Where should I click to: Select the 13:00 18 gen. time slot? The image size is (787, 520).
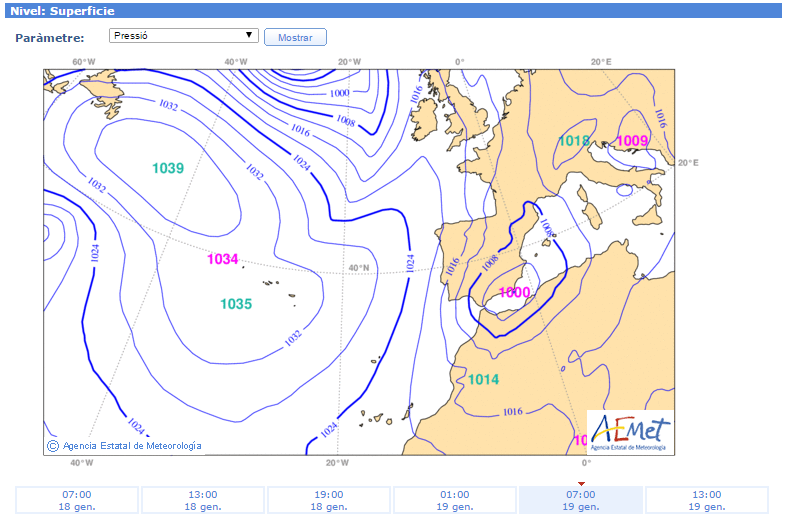coord(203,500)
